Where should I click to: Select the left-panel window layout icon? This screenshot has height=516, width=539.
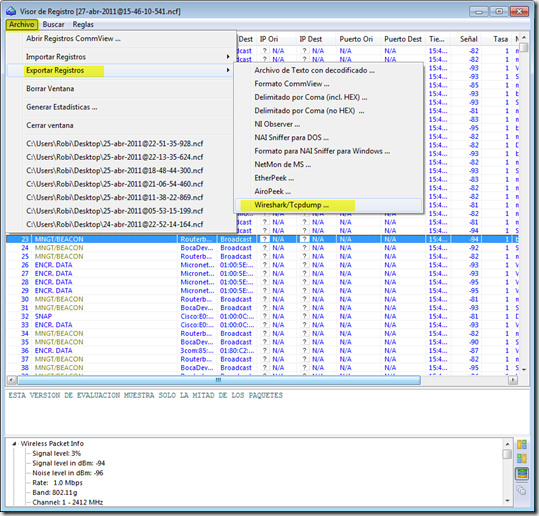[521, 444]
